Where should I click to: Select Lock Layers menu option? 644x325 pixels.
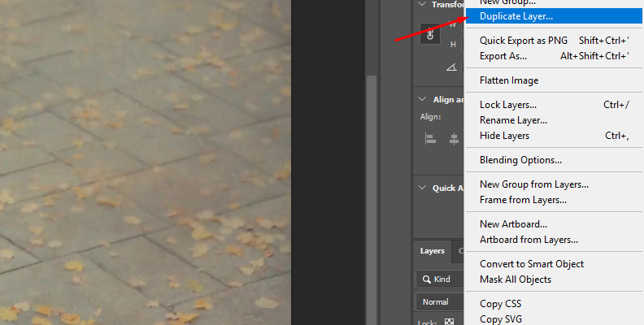(x=555, y=105)
